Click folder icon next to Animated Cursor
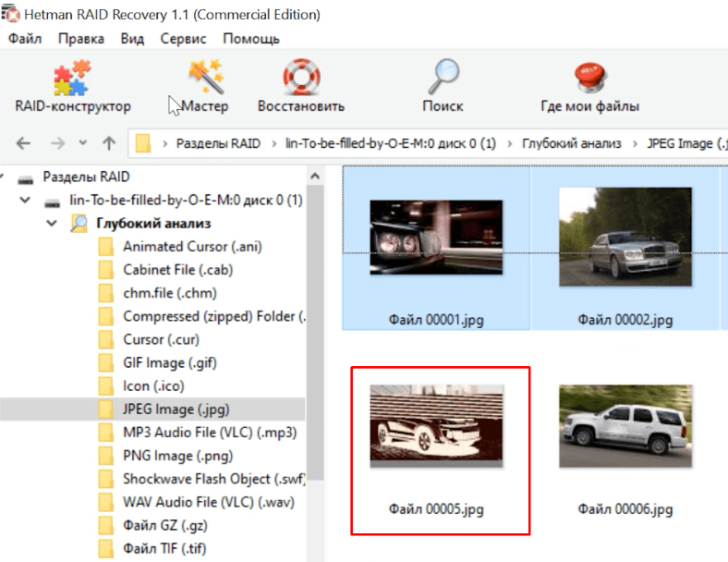This screenshot has width=728, height=562. 106,247
